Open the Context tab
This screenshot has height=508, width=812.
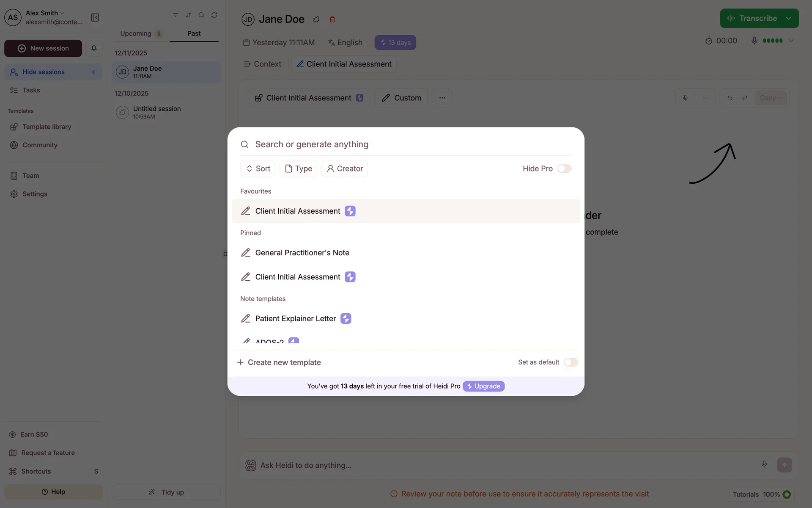click(263, 64)
